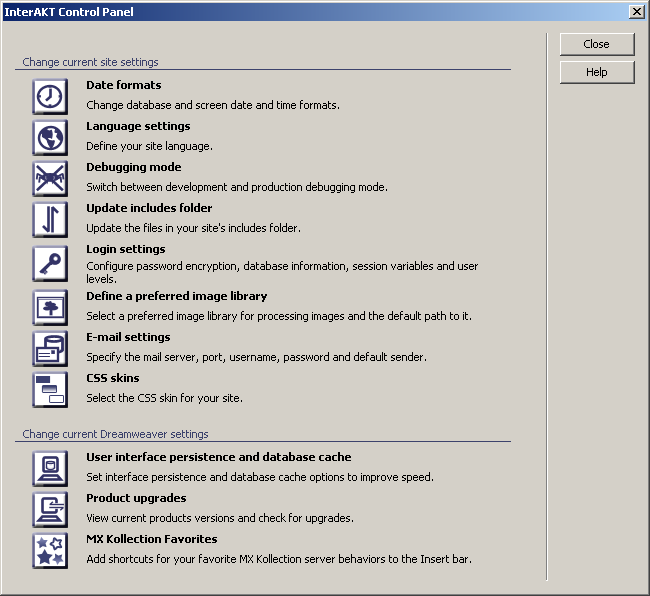
Task: Click the Date formats clock icon
Action: click(49, 96)
